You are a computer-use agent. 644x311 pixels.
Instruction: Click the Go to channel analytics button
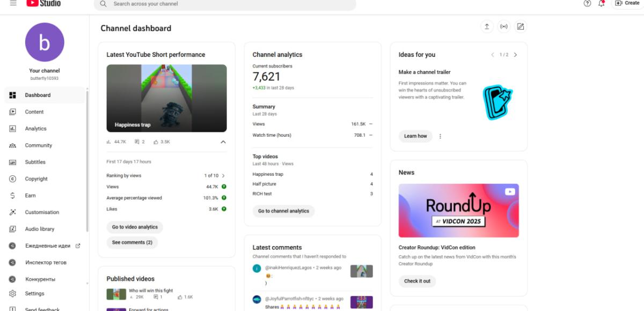[283, 211]
